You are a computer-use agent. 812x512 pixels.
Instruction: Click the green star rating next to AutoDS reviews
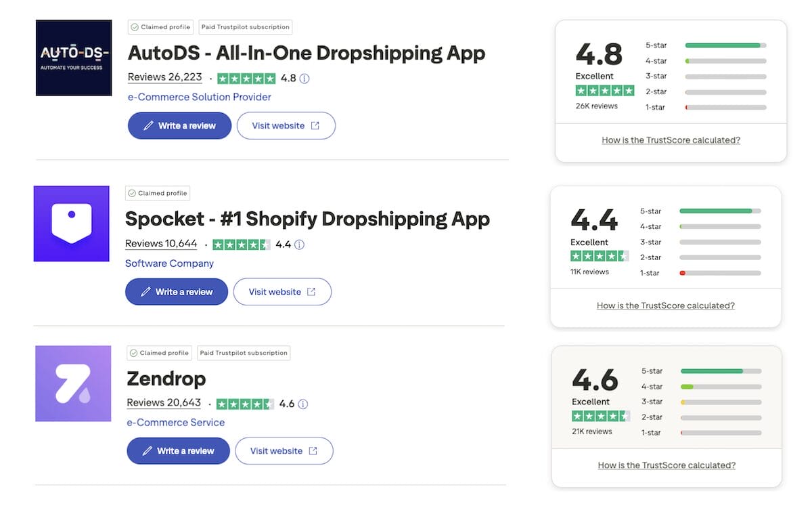[247, 78]
